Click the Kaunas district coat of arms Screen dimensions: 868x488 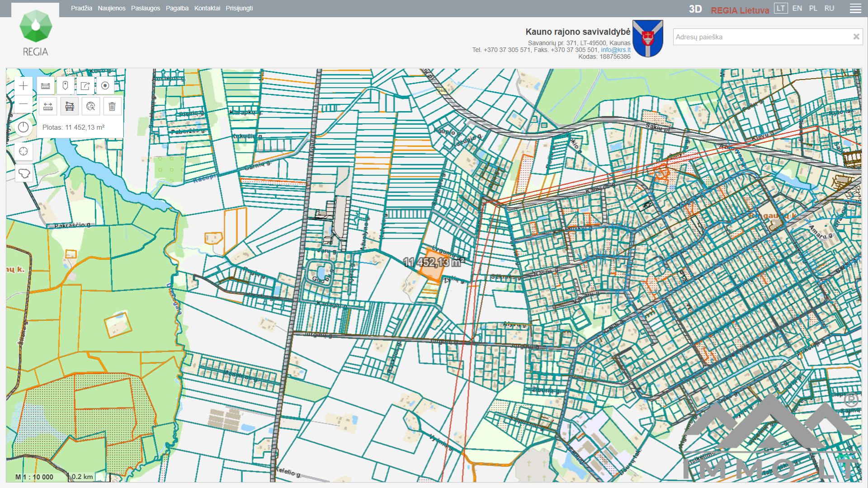pyautogui.click(x=648, y=38)
